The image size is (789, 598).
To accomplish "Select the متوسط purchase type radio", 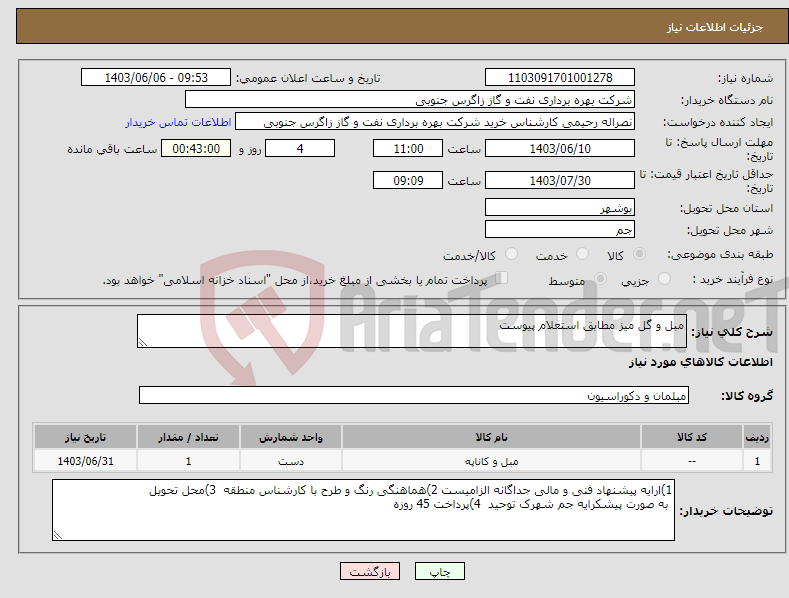I will pos(600,278).
